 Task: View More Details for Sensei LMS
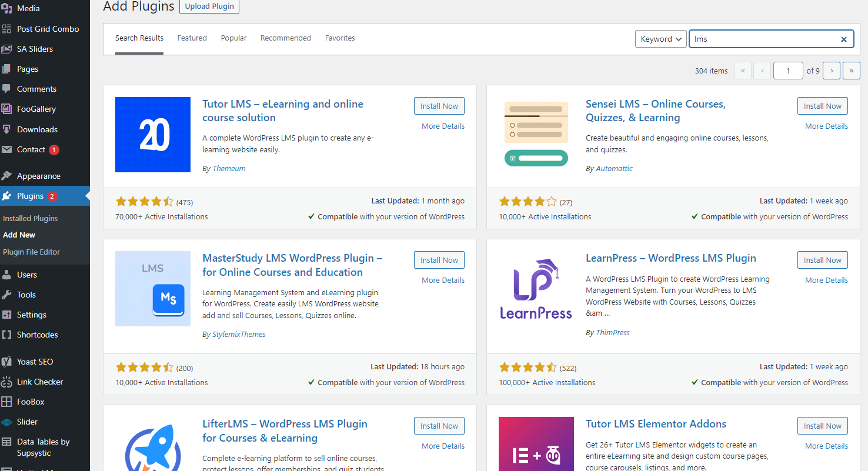(827, 126)
